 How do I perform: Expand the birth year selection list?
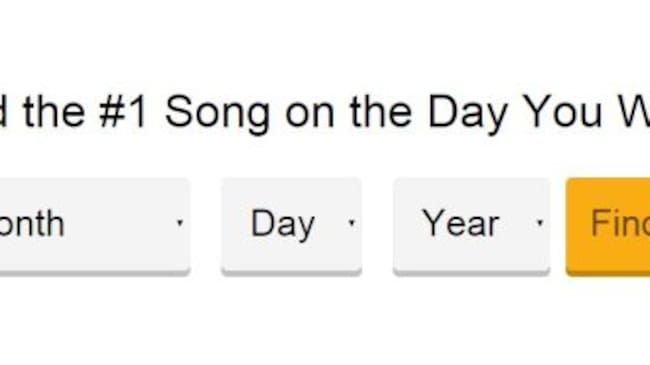(x=471, y=226)
